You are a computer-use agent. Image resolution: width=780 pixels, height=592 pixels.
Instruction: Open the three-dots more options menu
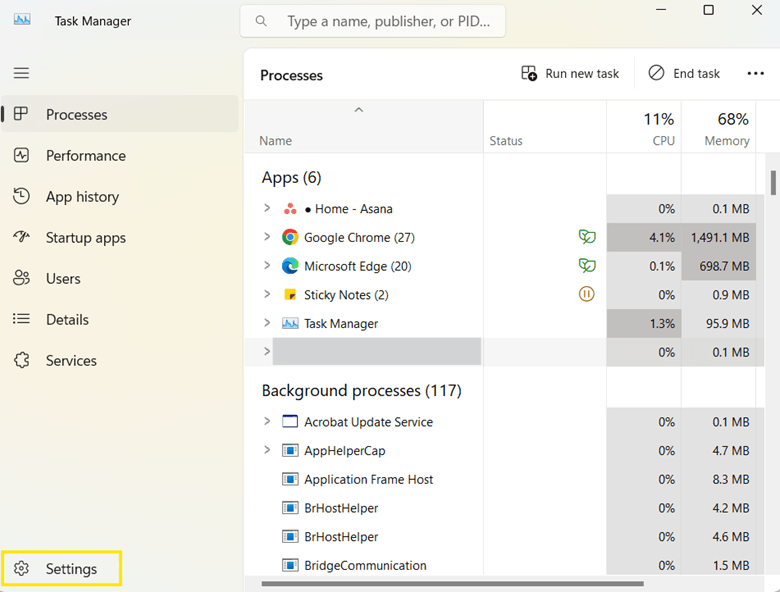pyautogui.click(x=755, y=74)
